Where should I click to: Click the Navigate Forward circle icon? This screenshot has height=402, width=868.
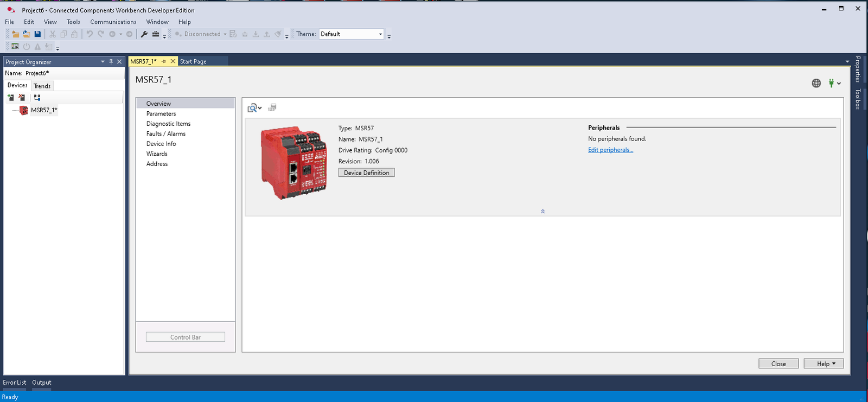[129, 34]
